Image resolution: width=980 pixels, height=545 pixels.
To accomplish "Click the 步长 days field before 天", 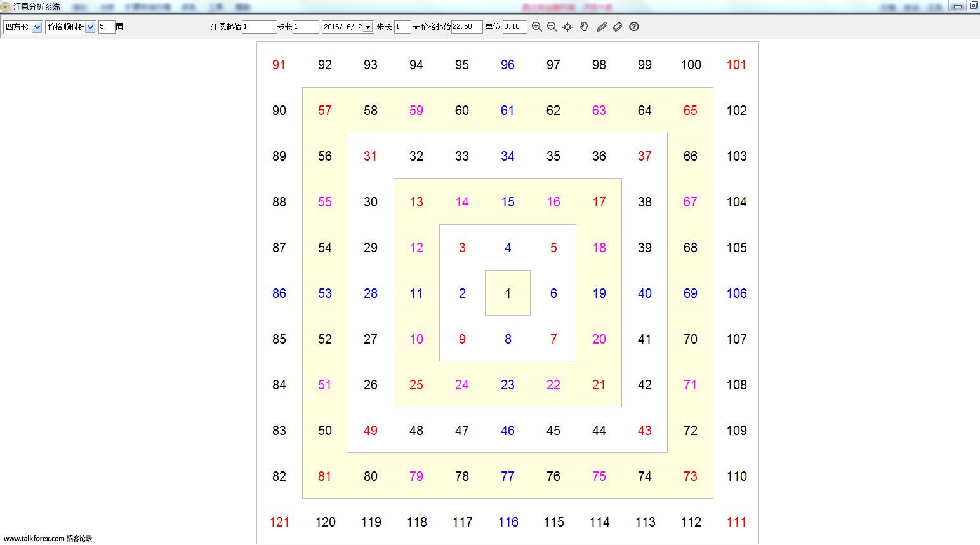I will point(402,27).
